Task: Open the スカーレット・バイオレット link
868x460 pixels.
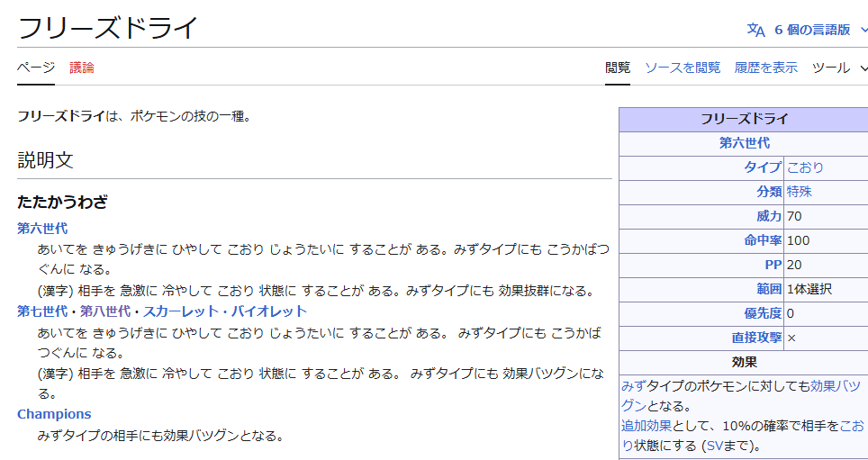Action: tap(225, 311)
